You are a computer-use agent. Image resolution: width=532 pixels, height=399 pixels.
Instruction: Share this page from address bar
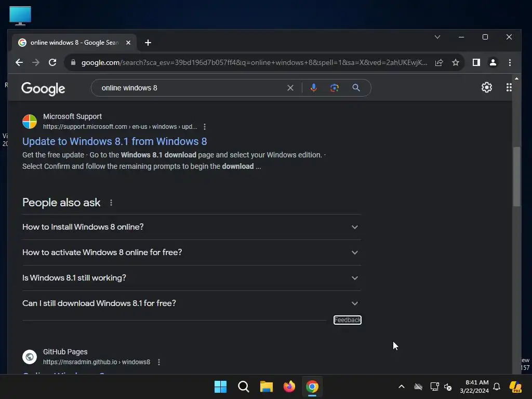tap(439, 62)
